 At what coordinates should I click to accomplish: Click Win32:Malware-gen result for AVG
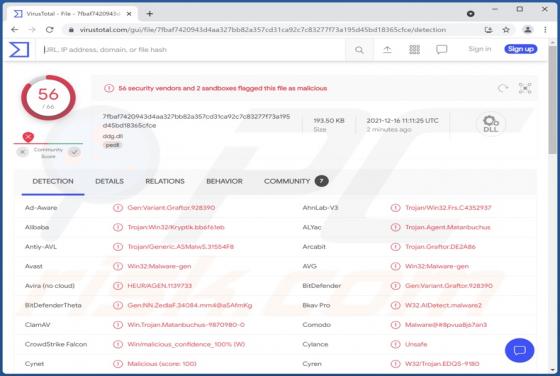(436, 266)
